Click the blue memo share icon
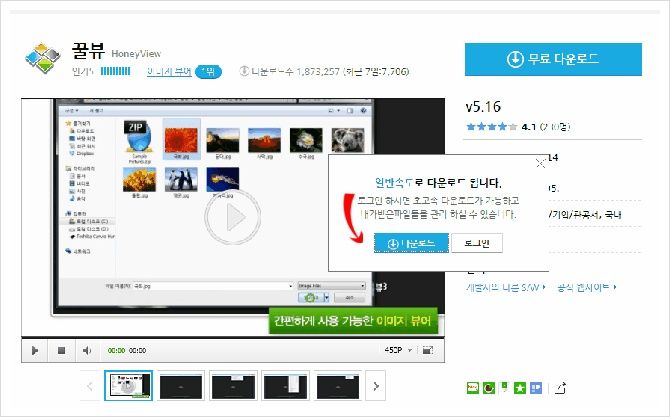Image resolution: width=670 pixels, height=417 pixels. tap(536, 388)
